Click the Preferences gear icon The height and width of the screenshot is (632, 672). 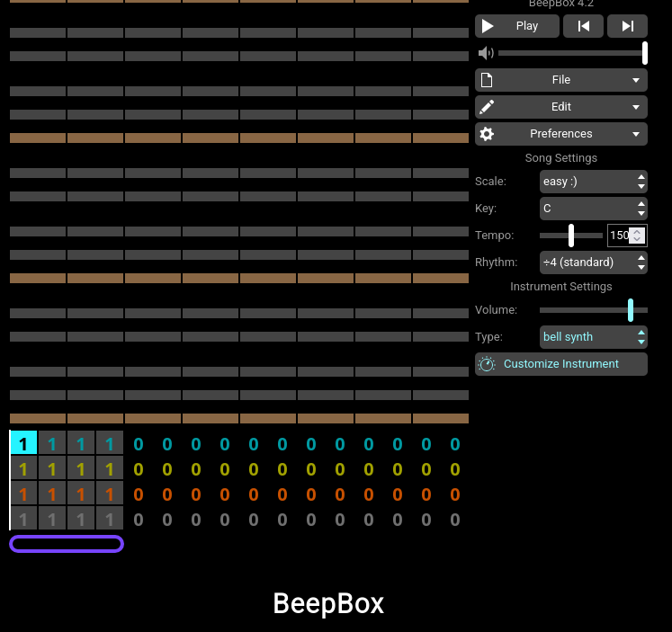pyautogui.click(x=487, y=134)
